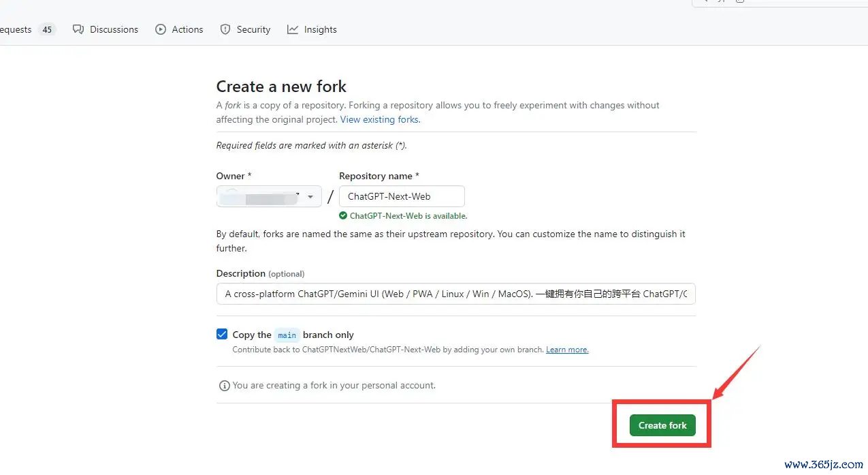The image size is (868, 475).
Task: Click the 'Create a new fork' heading
Action: tap(281, 87)
